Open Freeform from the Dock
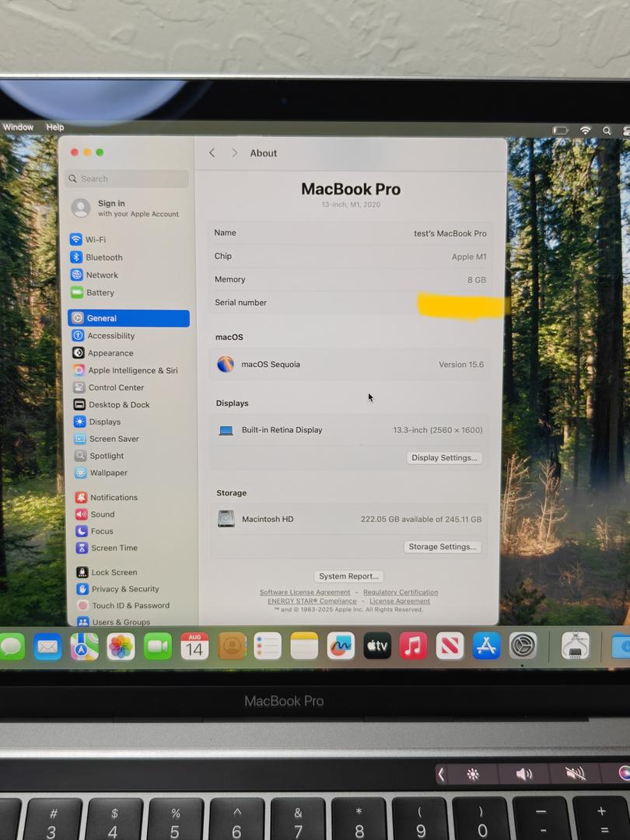This screenshot has width=630, height=840. 341,646
